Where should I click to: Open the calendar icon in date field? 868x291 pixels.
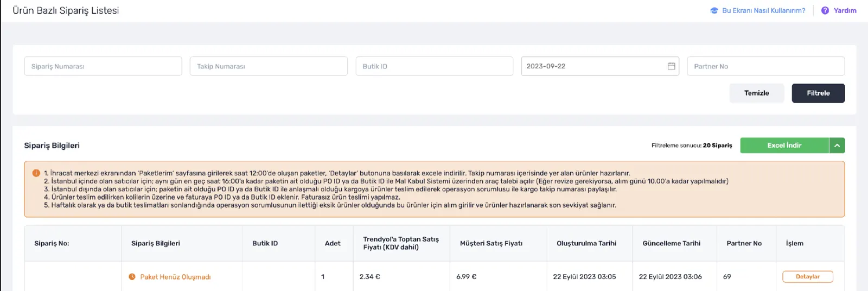click(671, 66)
